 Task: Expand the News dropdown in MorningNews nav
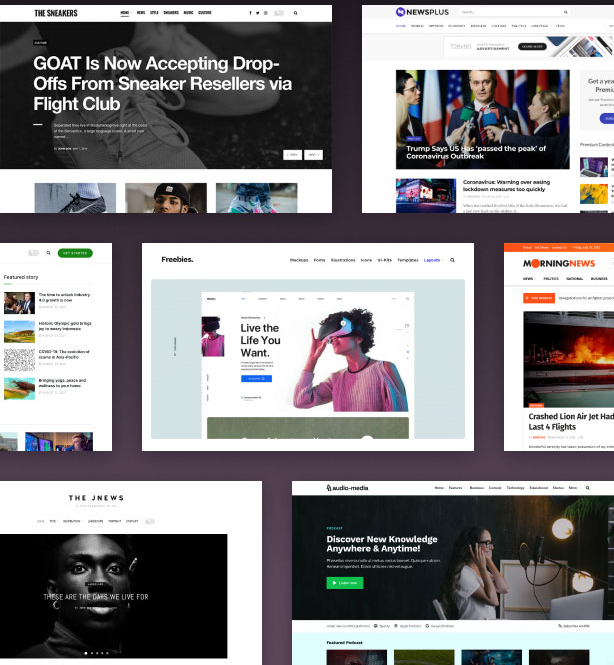click(x=529, y=279)
